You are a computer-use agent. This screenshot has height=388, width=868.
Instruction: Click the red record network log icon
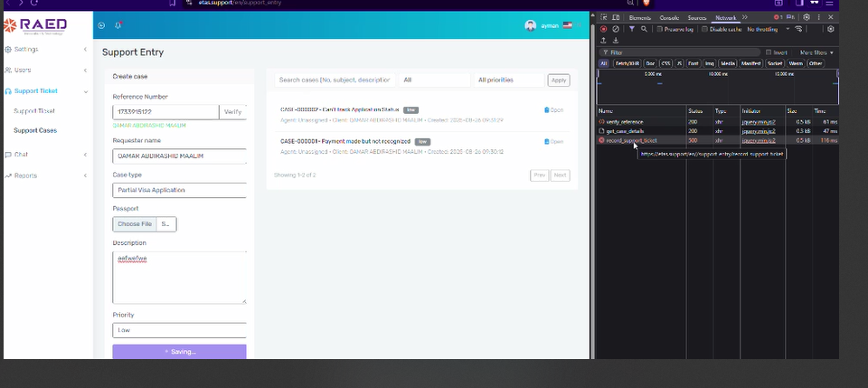click(604, 29)
